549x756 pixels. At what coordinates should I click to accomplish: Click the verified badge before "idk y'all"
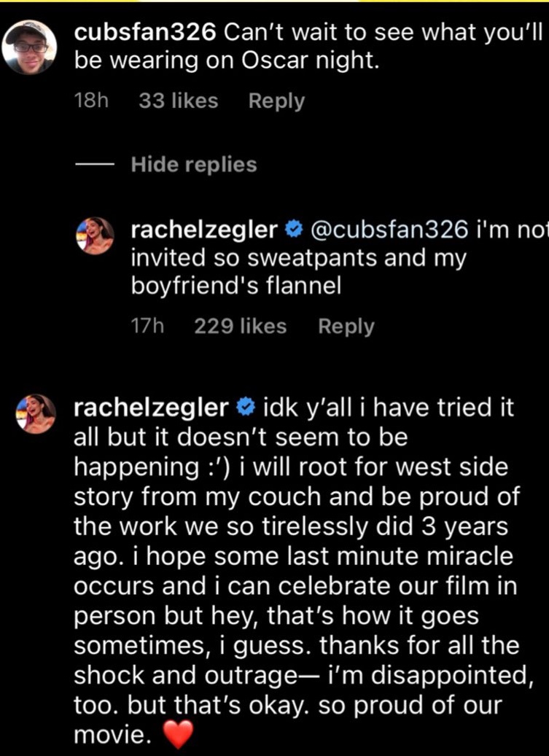244,408
